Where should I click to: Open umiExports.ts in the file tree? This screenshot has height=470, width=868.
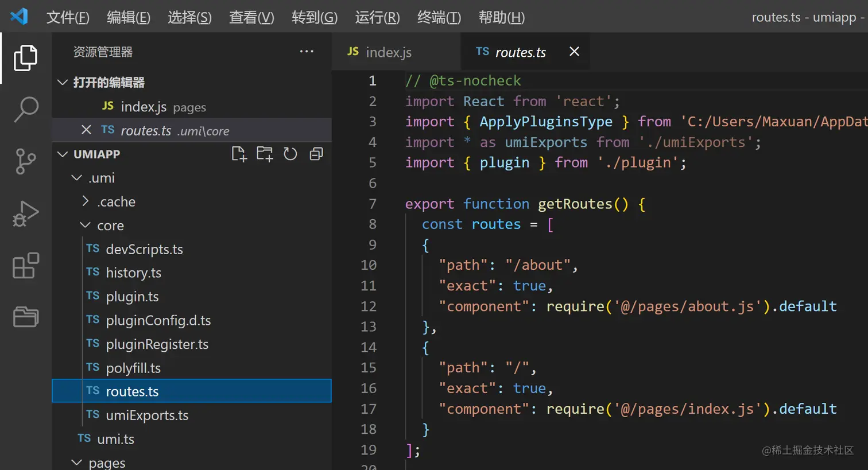[x=192, y=415]
